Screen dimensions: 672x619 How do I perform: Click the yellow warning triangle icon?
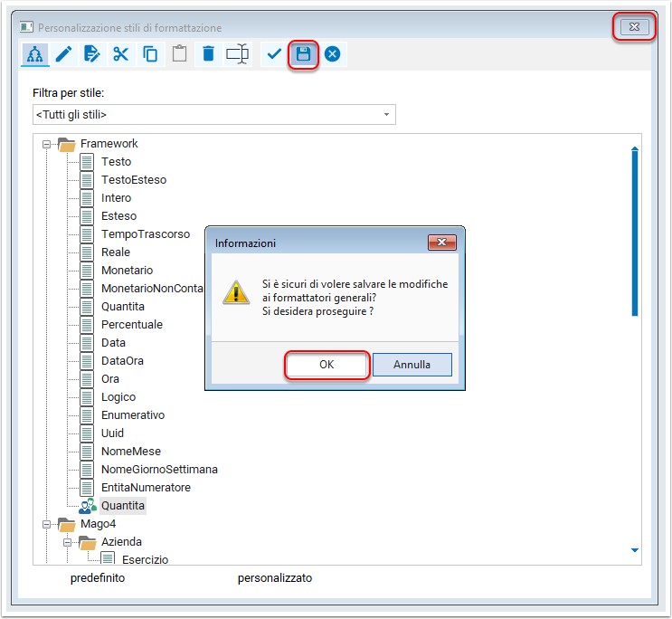[236, 292]
